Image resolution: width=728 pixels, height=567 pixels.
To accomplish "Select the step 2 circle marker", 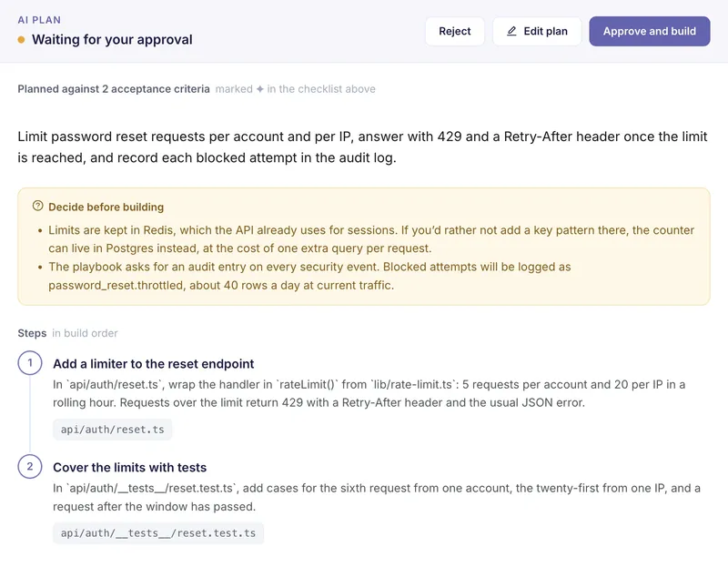I will [x=30, y=466].
